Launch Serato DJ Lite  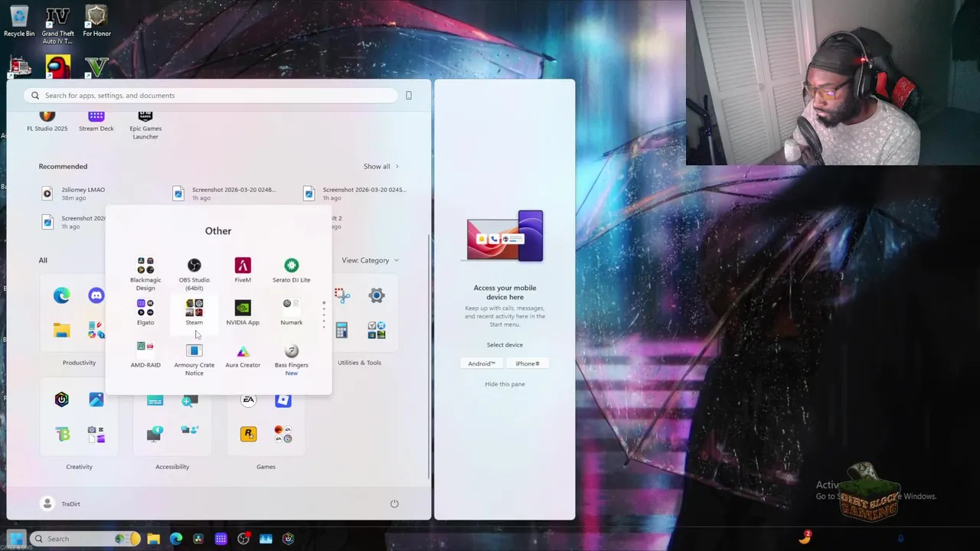[291, 270]
